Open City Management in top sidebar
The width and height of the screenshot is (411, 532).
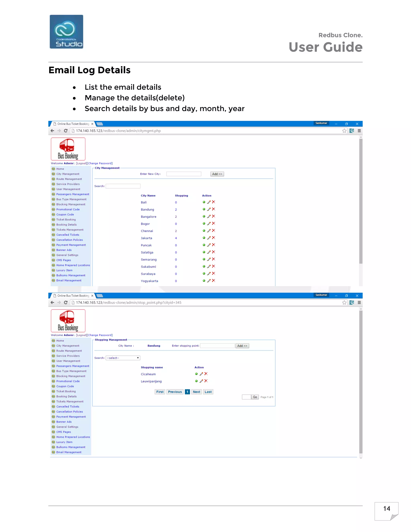coord(68,174)
